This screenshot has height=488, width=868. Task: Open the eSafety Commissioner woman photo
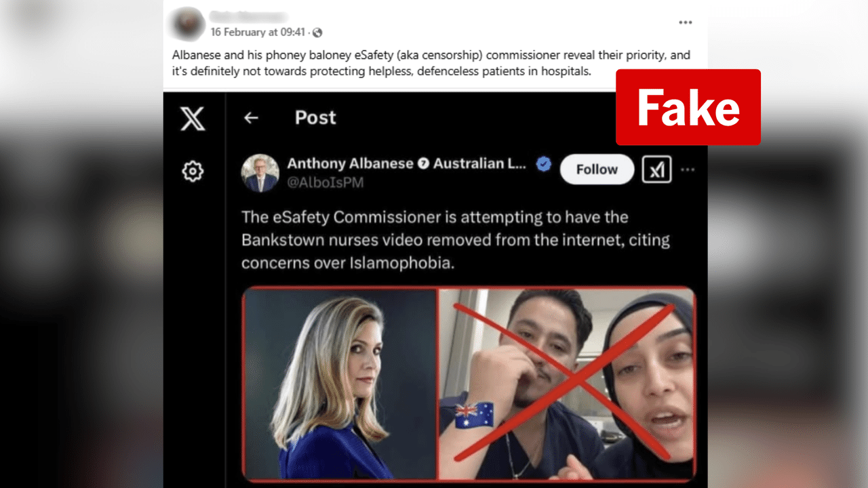pos(339,384)
